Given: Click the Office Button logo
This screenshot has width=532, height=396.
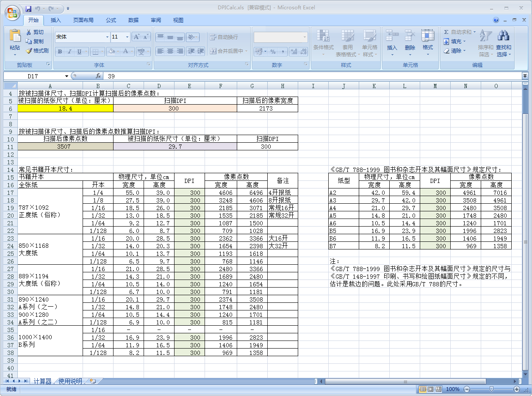Looking at the screenshot, I should pyautogui.click(x=12, y=12).
